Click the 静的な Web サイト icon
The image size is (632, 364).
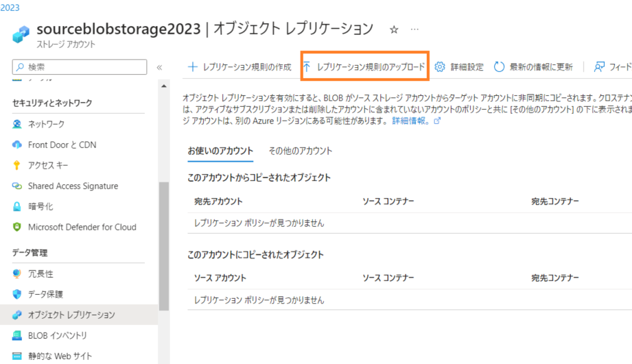pos(17,356)
